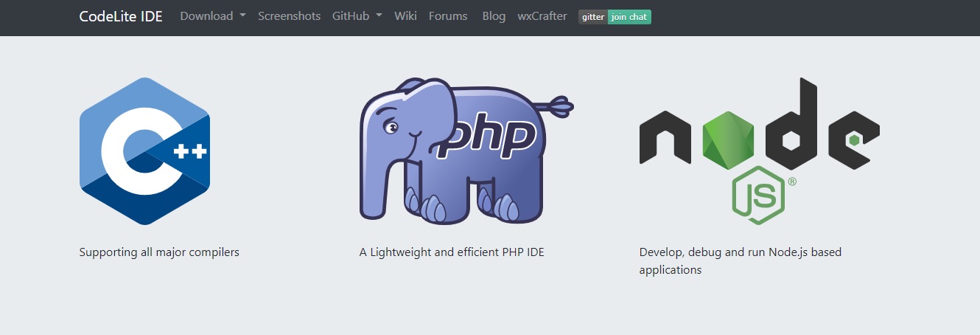Go to CodeLite IDE home brand link
Viewport: 980px width, 335px height.
click(121, 16)
